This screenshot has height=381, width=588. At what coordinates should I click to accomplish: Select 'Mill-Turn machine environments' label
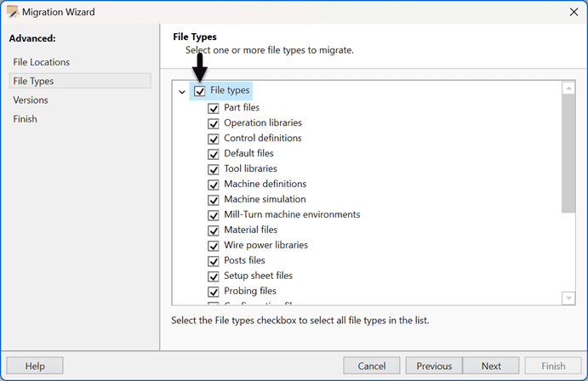292,214
